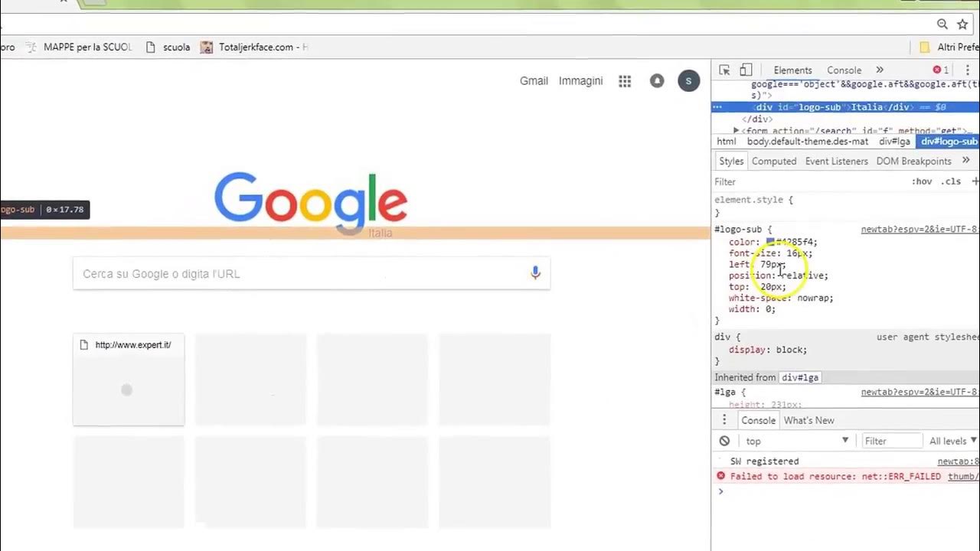
Task: Click the console prompt chevron line
Action: (845, 491)
